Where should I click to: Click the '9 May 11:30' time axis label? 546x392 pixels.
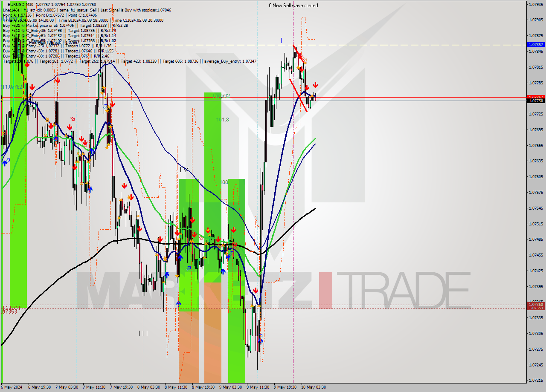[x=258, y=387]
